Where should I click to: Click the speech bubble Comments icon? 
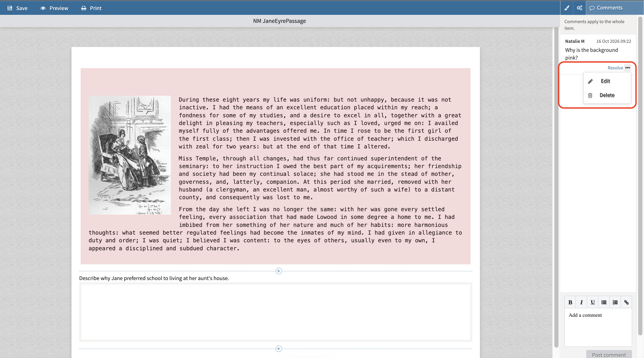(x=592, y=8)
